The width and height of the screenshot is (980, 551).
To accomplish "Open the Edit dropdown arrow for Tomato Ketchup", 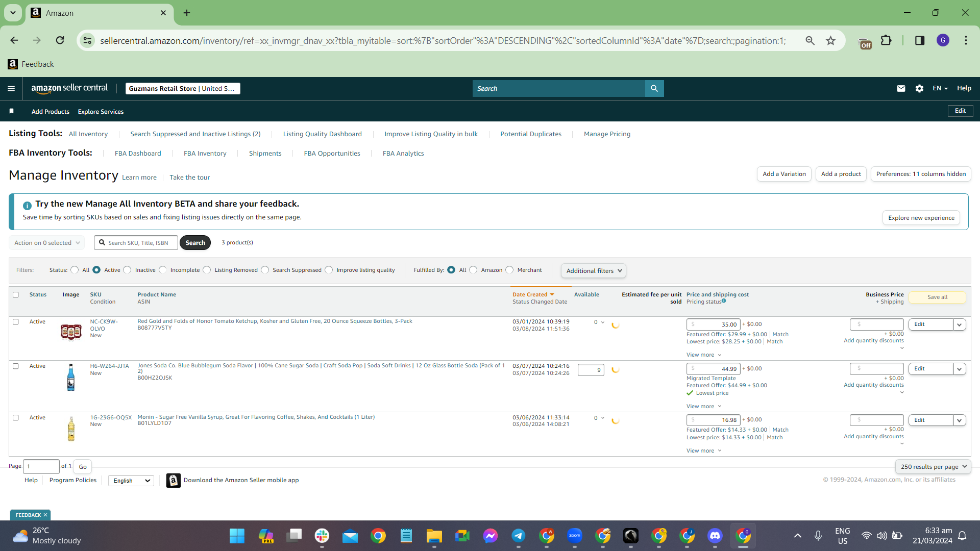I will [x=960, y=324].
